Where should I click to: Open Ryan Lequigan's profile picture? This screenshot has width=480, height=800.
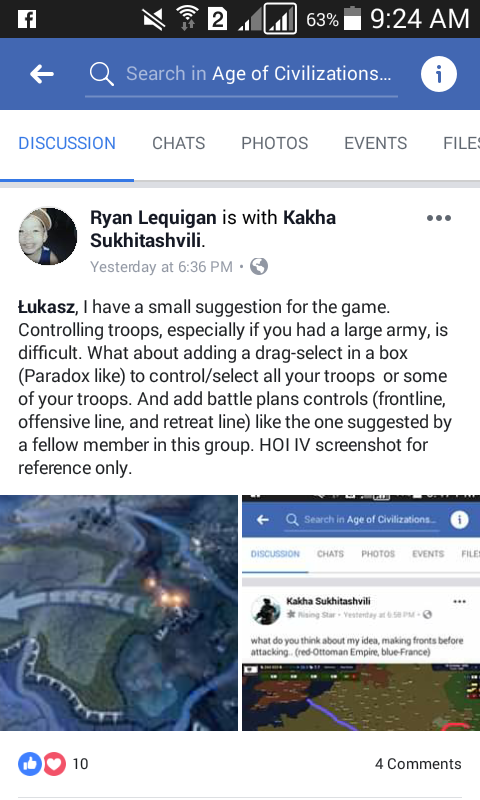(48, 236)
